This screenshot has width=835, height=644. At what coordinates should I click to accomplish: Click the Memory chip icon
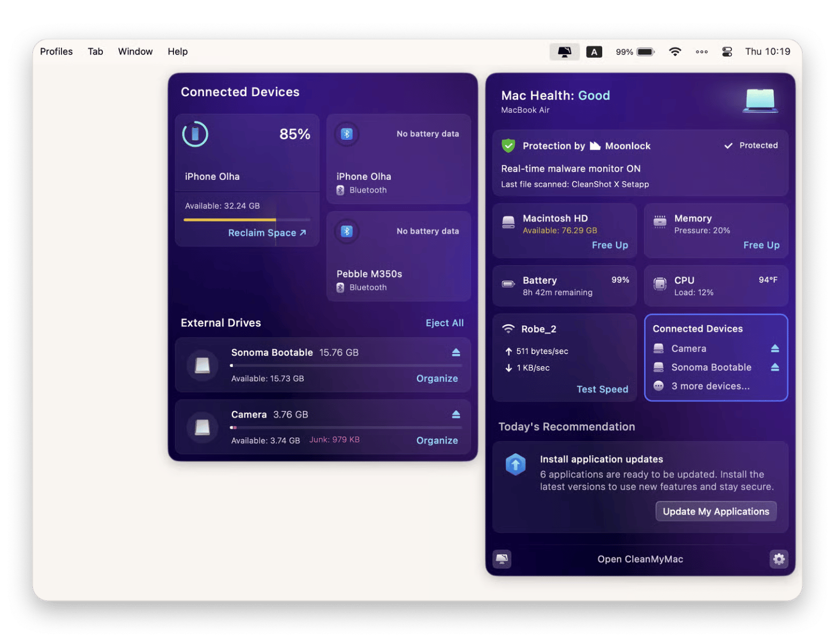(x=660, y=221)
